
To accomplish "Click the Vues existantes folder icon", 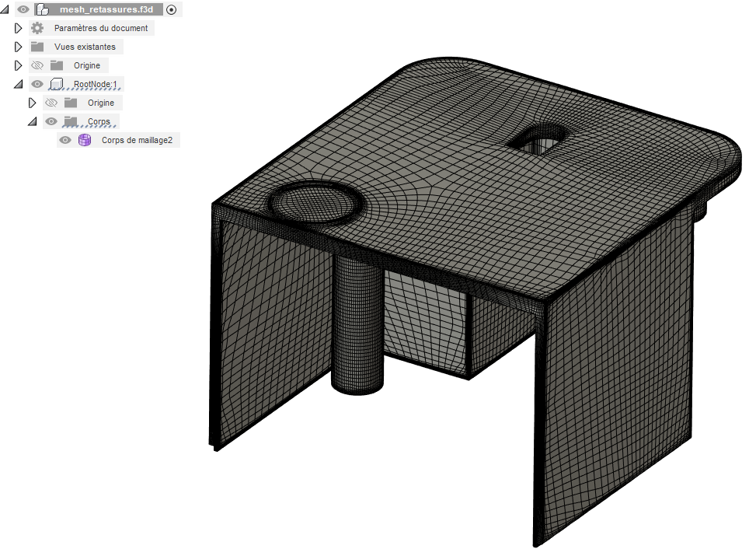I will (x=37, y=47).
